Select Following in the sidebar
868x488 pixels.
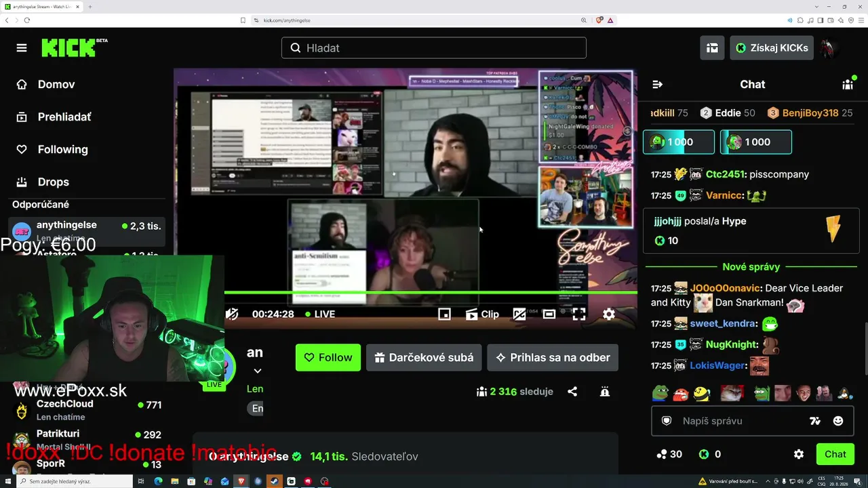[52, 149]
